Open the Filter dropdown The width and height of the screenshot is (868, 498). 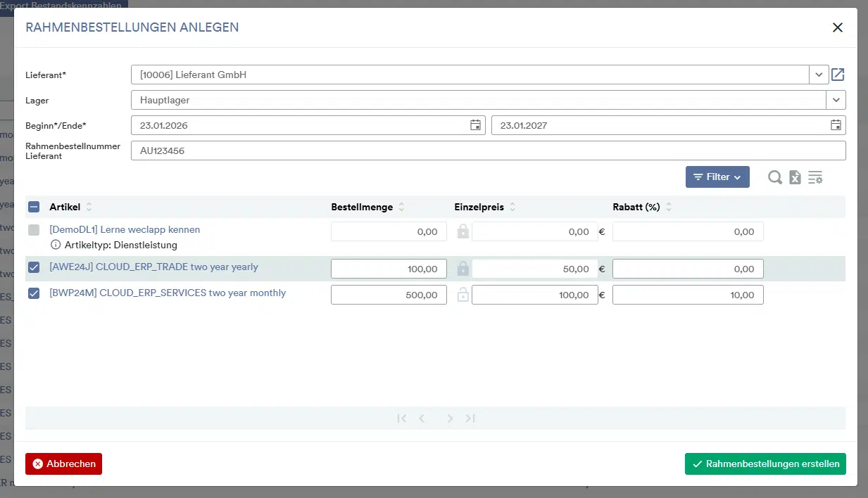(717, 177)
